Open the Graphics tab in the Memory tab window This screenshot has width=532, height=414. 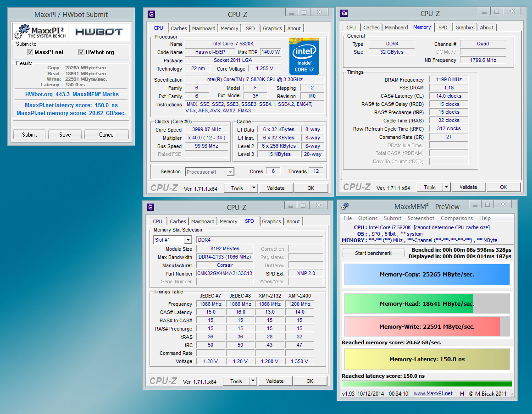click(x=465, y=28)
